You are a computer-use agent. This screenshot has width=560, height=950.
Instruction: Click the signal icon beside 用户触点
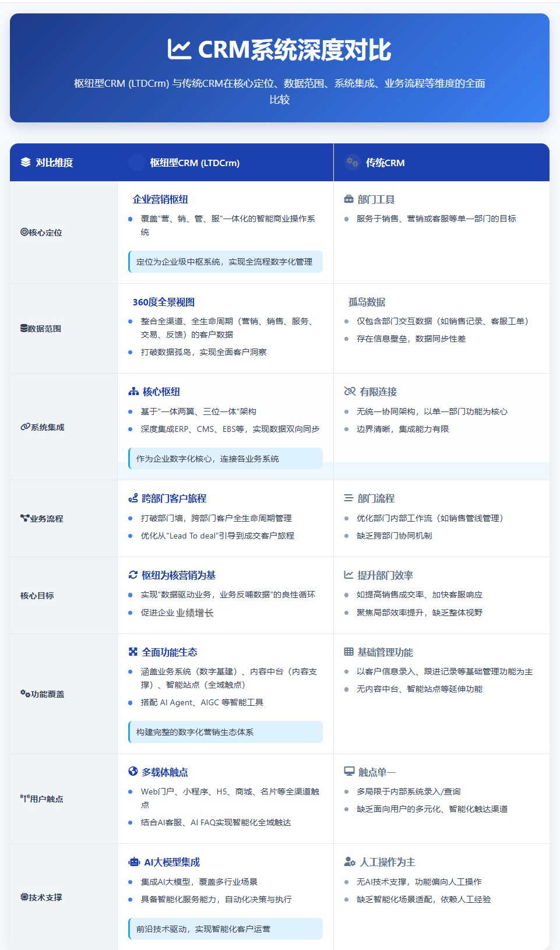point(24,798)
